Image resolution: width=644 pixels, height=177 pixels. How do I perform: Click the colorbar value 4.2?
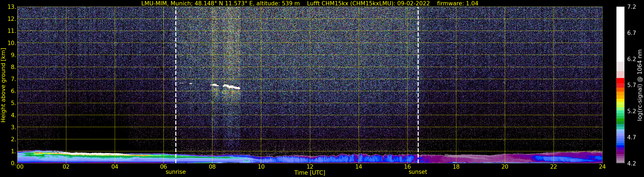coord(632,163)
